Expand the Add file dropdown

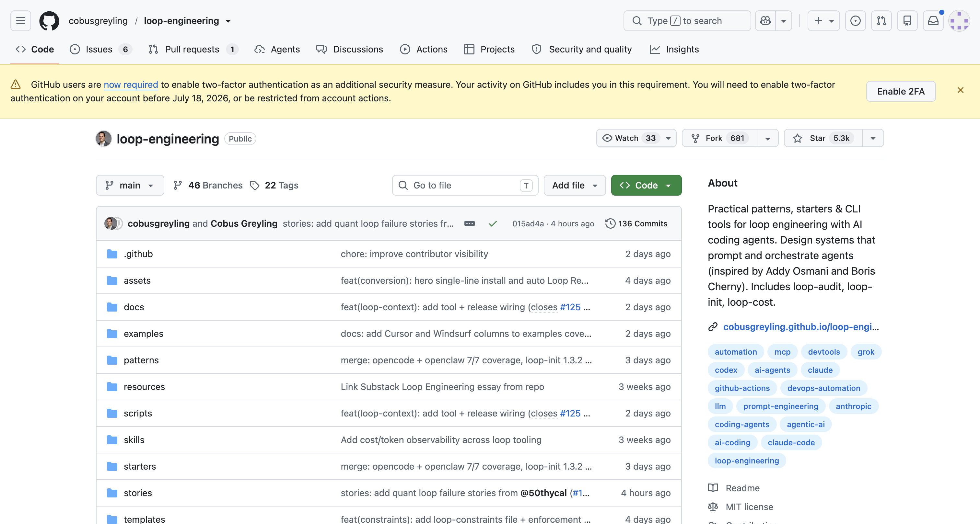click(x=575, y=185)
